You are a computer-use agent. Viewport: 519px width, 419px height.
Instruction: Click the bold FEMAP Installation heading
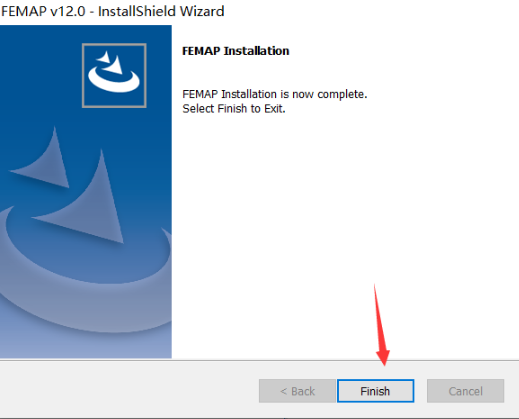pyautogui.click(x=236, y=51)
